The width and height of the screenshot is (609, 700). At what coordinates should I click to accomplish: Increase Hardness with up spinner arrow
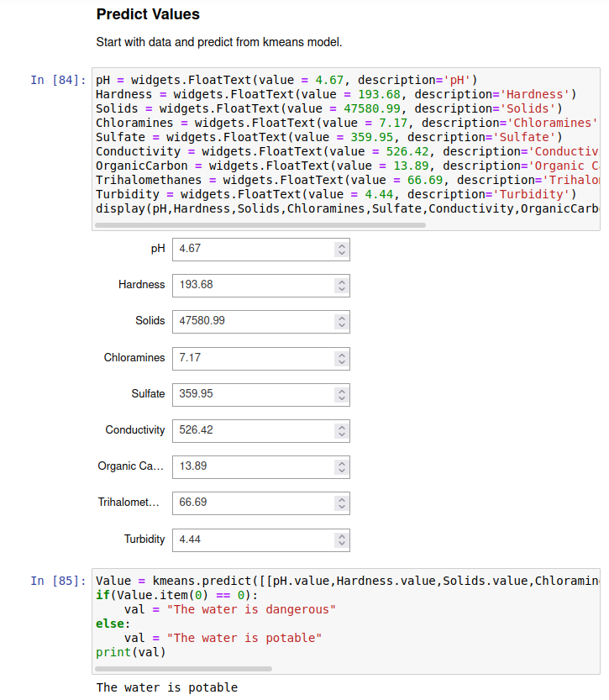[x=342, y=282]
